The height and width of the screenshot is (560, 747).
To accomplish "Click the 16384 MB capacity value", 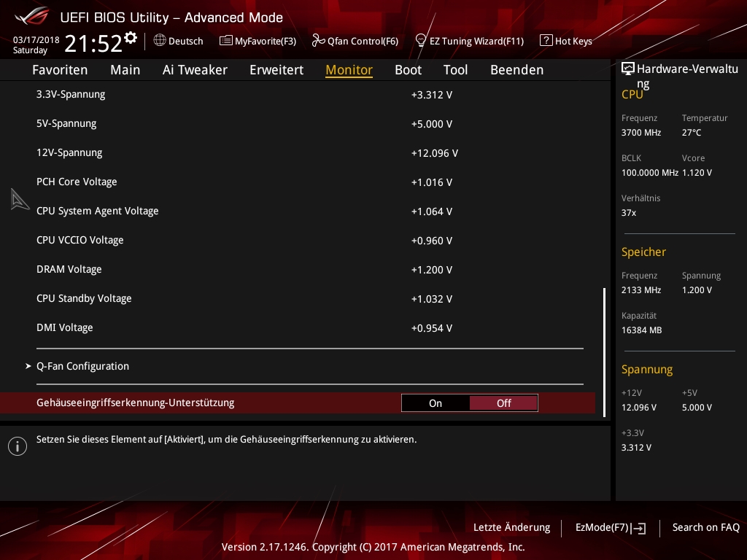I will pos(642,330).
